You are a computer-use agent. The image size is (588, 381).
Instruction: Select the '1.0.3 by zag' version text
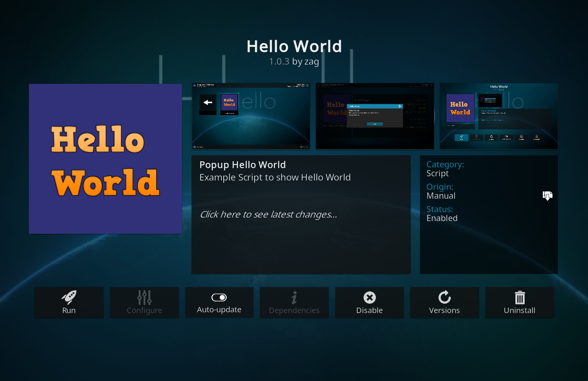coord(294,61)
